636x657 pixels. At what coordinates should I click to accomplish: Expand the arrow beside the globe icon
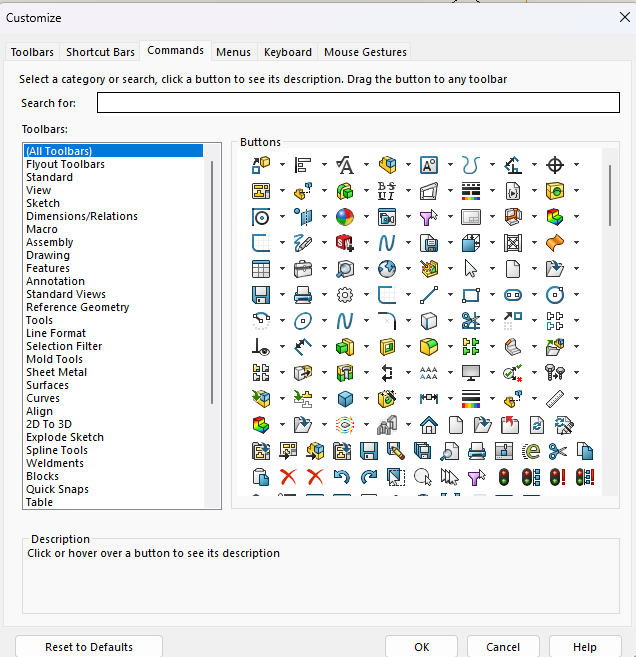tap(408, 269)
